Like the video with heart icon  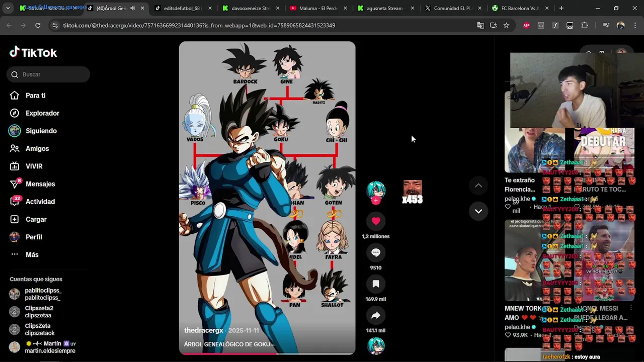pyautogui.click(x=376, y=221)
